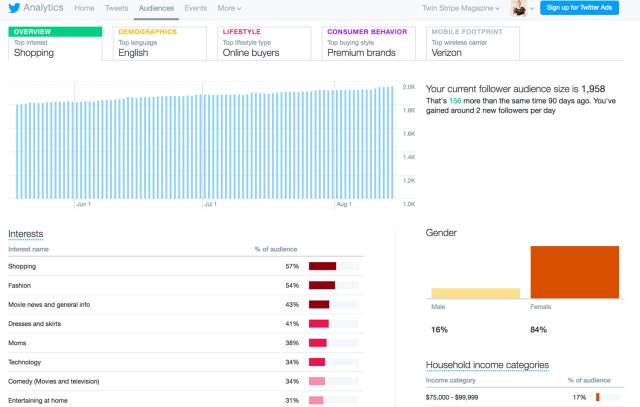Image resolution: width=640 pixels, height=407 pixels.
Task: Switch to the Mobile Footprint tab
Action: pos(473,43)
